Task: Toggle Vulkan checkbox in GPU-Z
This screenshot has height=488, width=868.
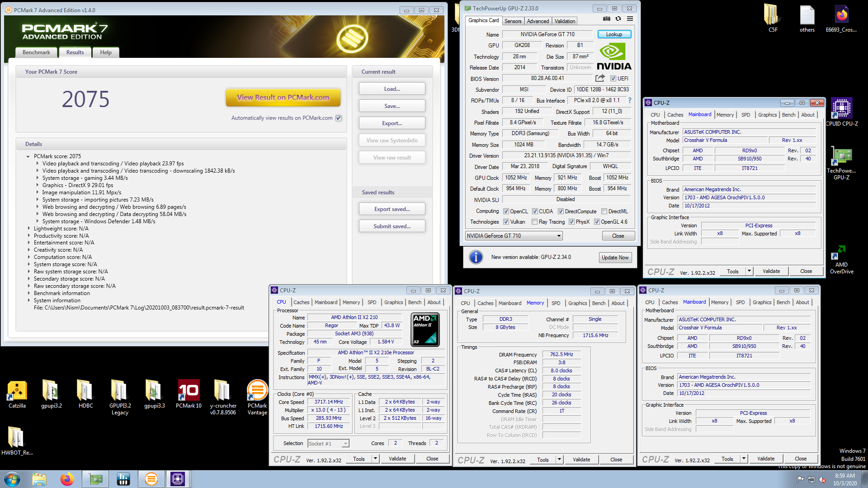Action: (x=506, y=222)
